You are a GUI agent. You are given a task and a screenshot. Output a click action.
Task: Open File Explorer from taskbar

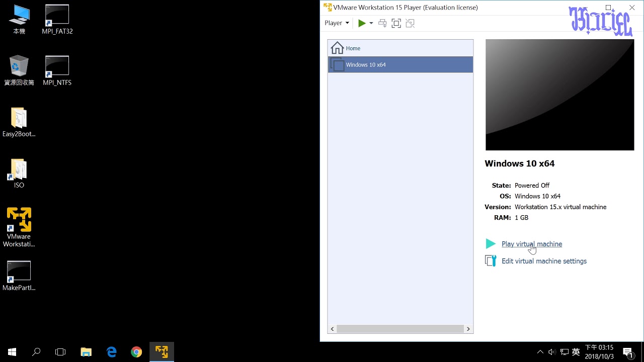pos(87,352)
